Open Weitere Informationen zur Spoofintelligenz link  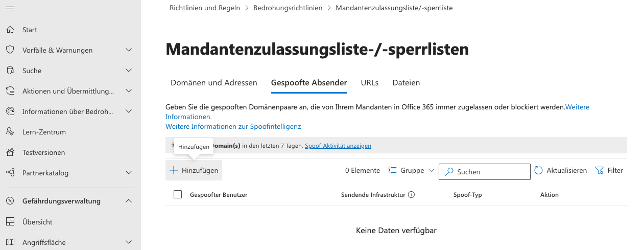(x=233, y=126)
